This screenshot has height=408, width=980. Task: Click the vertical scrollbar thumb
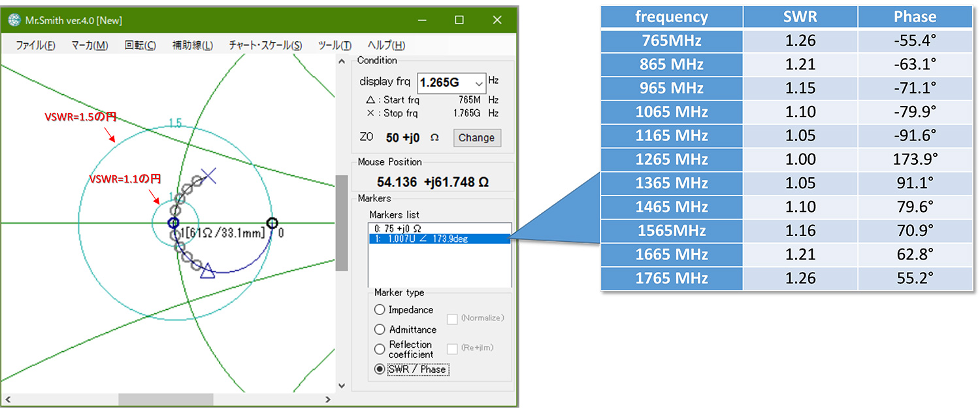342,223
